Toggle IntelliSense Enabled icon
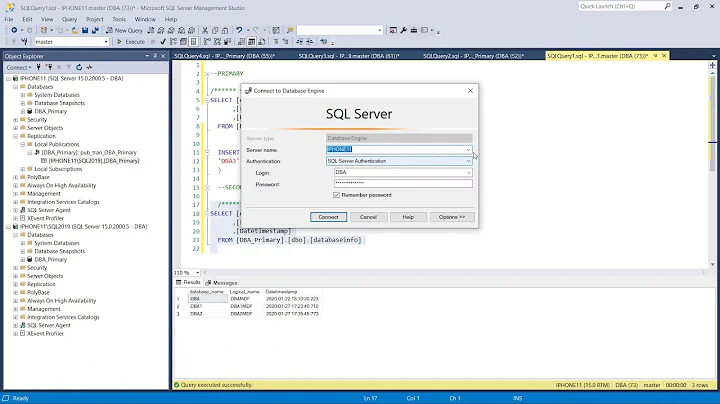Image resolution: width=720 pixels, height=404 pixels. 193,42
